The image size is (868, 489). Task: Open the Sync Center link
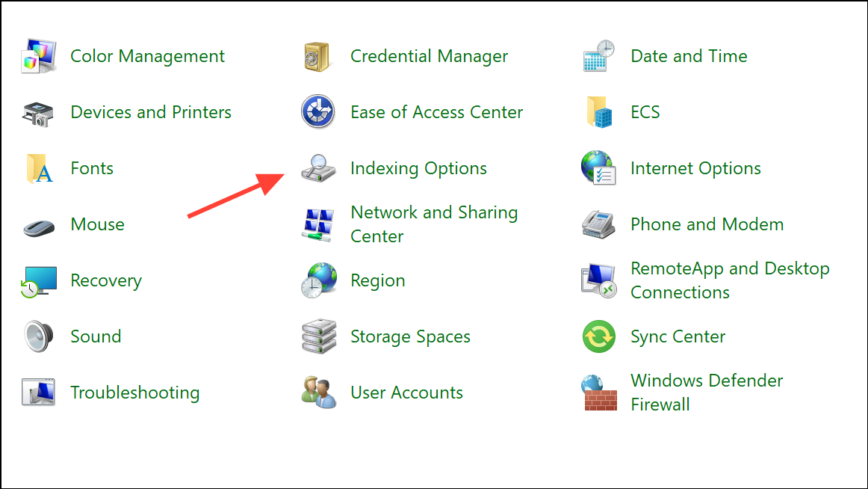pos(678,336)
